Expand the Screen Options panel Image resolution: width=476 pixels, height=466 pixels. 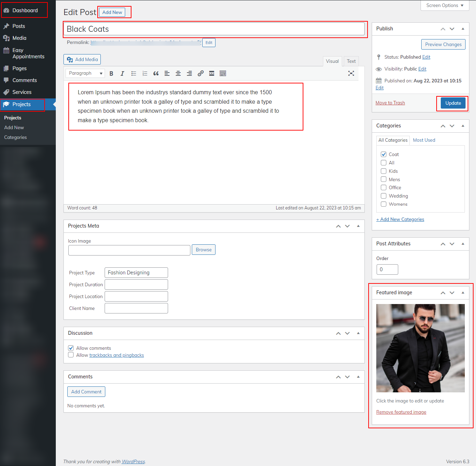click(x=445, y=6)
